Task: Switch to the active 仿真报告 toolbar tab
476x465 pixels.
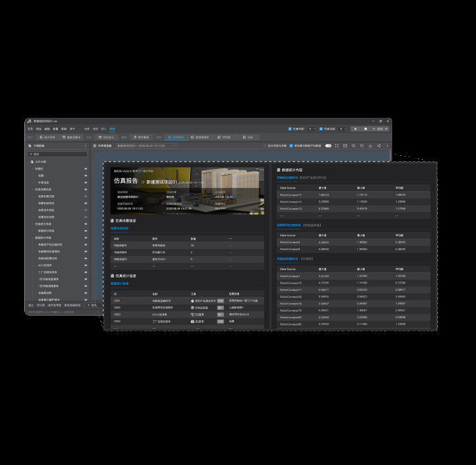Action: 176,138
